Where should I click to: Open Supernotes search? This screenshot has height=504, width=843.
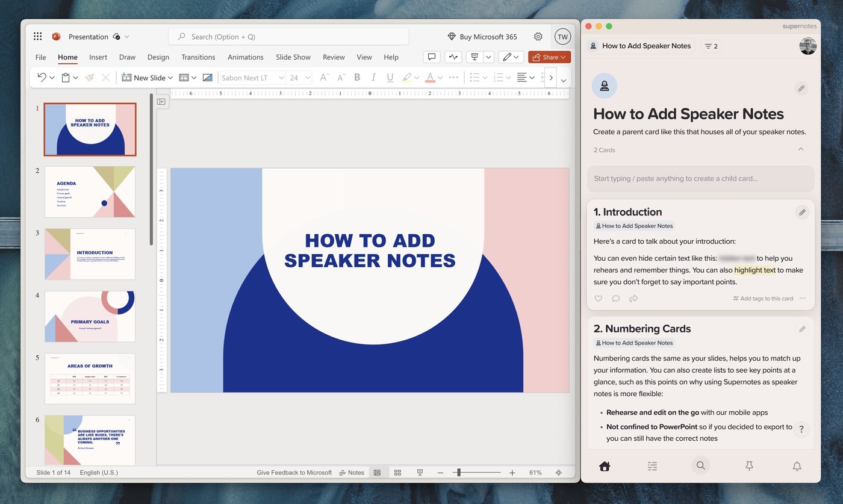(700, 465)
